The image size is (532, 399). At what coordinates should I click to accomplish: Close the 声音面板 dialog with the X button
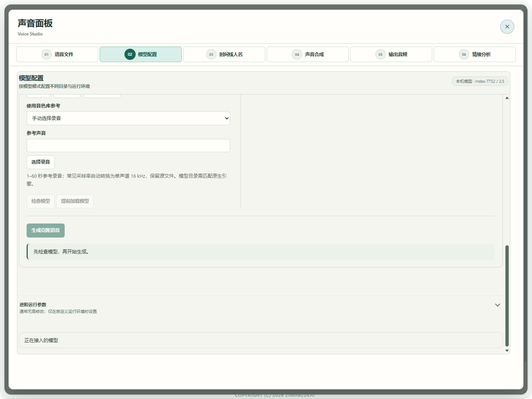click(507, 27)
